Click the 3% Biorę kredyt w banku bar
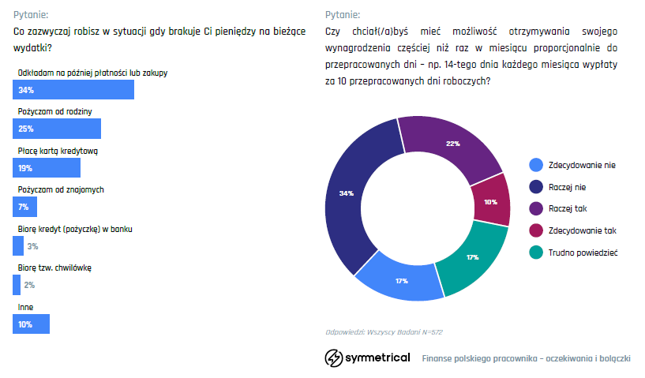This screenshot has height=378, width=645. click(18, 246)
